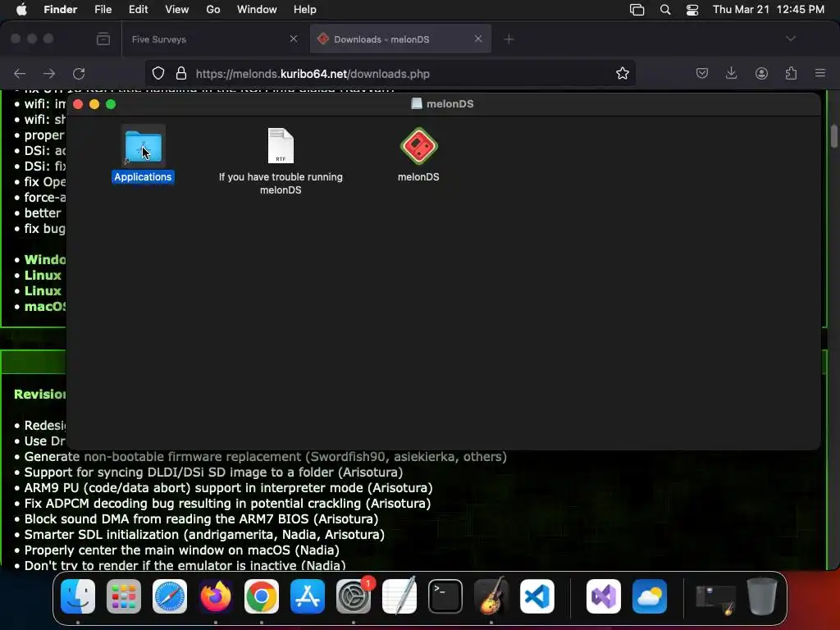Open Firefox hamburger application menu
840x630 pixels.
(820, 73)
